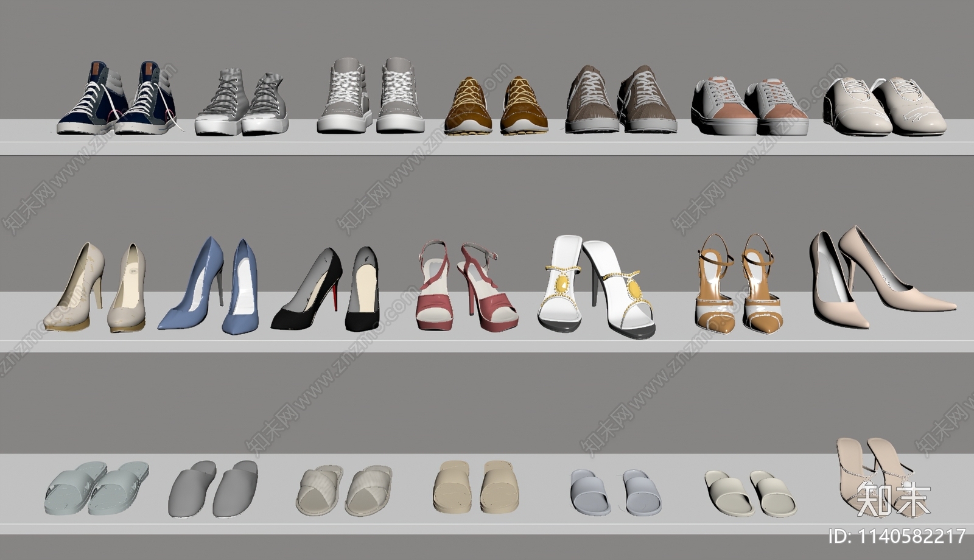
Task: Select the mustard brown low-top sneakers
Action: (x=496, y=105)
